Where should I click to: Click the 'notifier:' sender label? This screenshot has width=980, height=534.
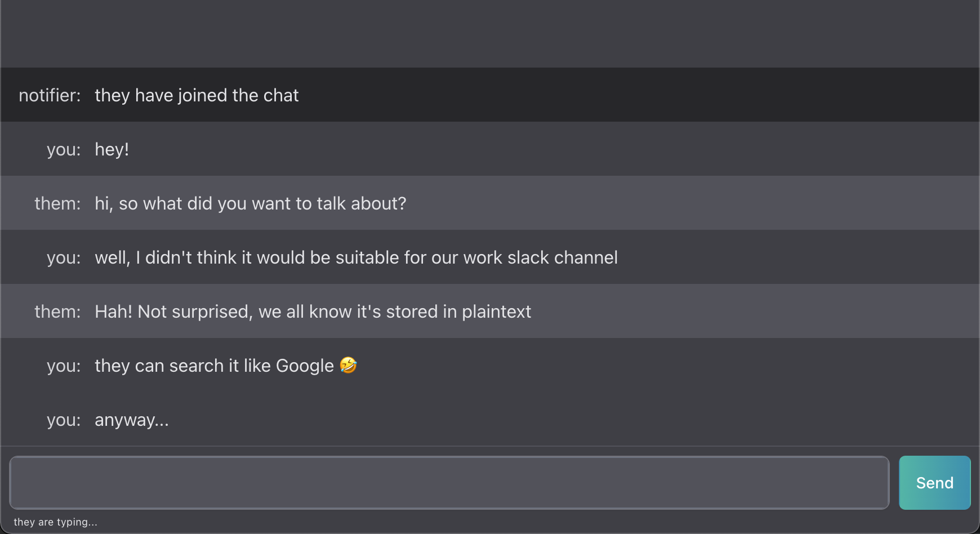50,95
